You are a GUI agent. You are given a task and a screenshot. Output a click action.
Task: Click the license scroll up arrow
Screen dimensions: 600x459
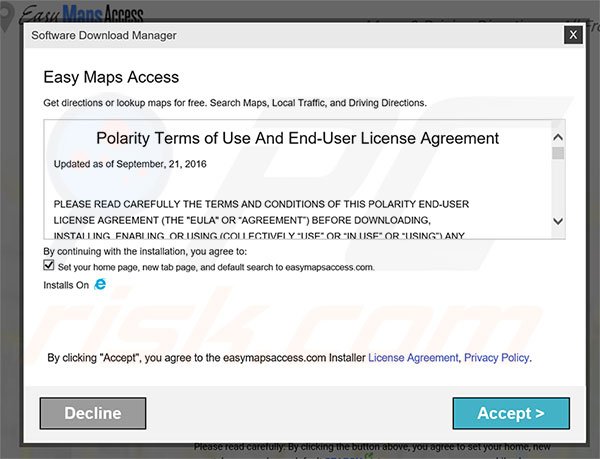[x=558, y=137]
